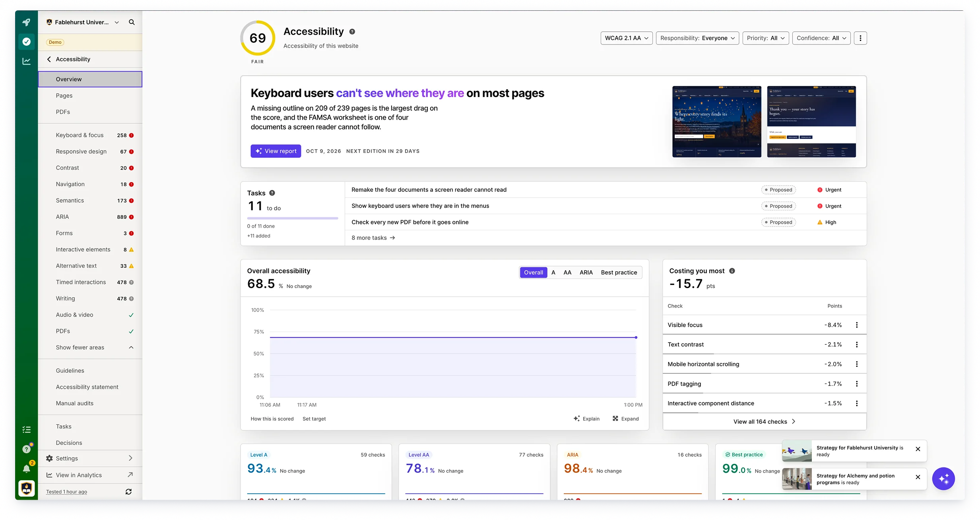
Task: Click the Fablehurst shield avatar icon
Action: point(26,488)
